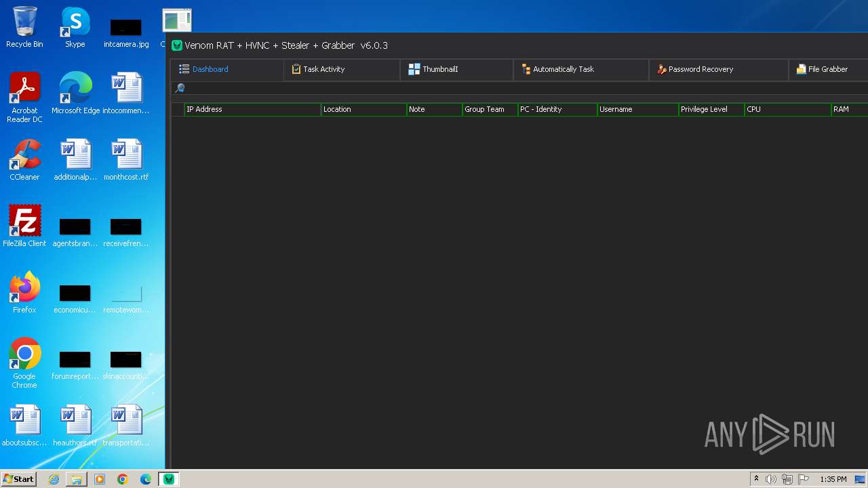The image size is (868, 488).
Task: Select remotewom... desktop file
Action: tap(126, 299)
